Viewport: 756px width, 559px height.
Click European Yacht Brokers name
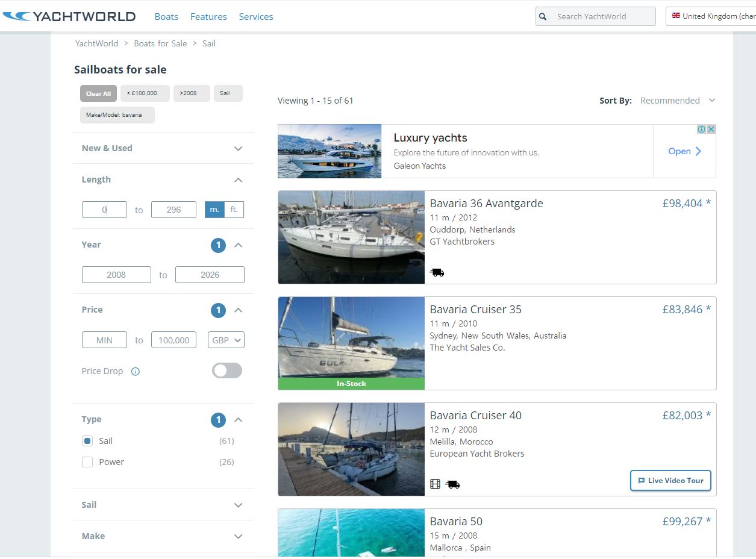(x=477, y=454)
